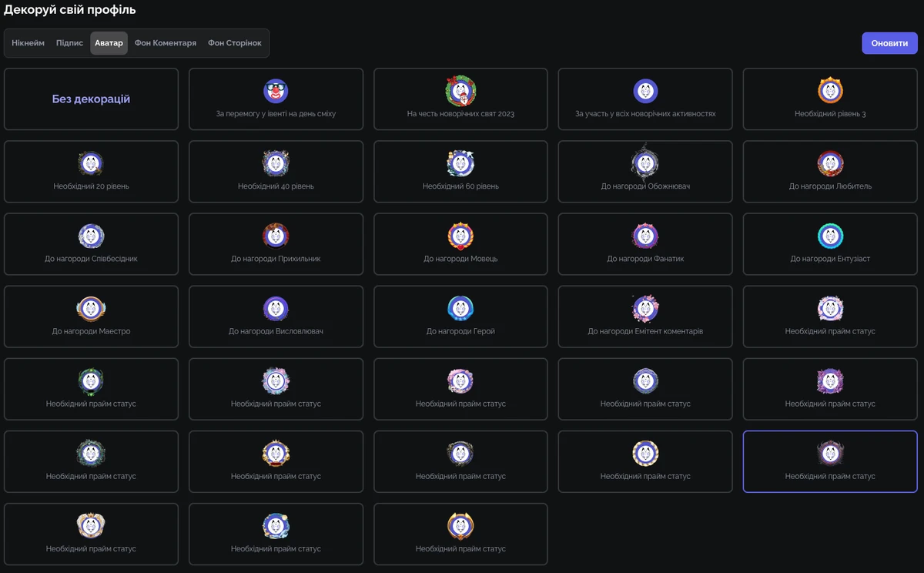Viewport: 924px width, 573px height.
Task: Open the Фон Сторінок tab
Action: point(234,43)
